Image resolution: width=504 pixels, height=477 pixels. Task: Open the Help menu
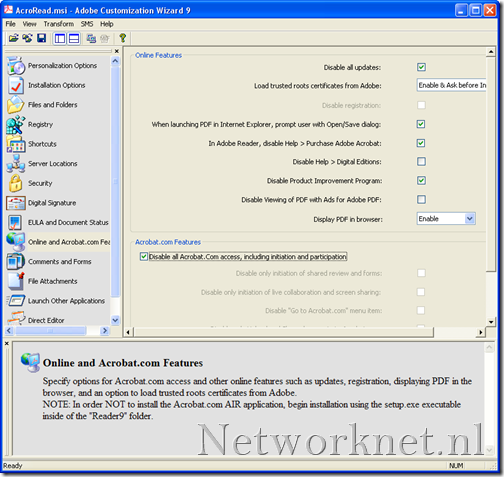point(107,24)
